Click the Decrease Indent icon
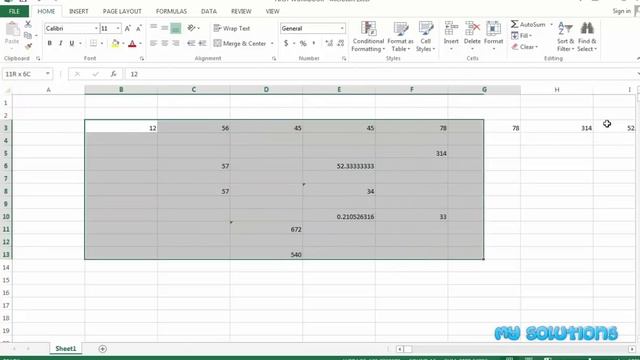This screenshot has height=360, width=640. click(191, 43)
